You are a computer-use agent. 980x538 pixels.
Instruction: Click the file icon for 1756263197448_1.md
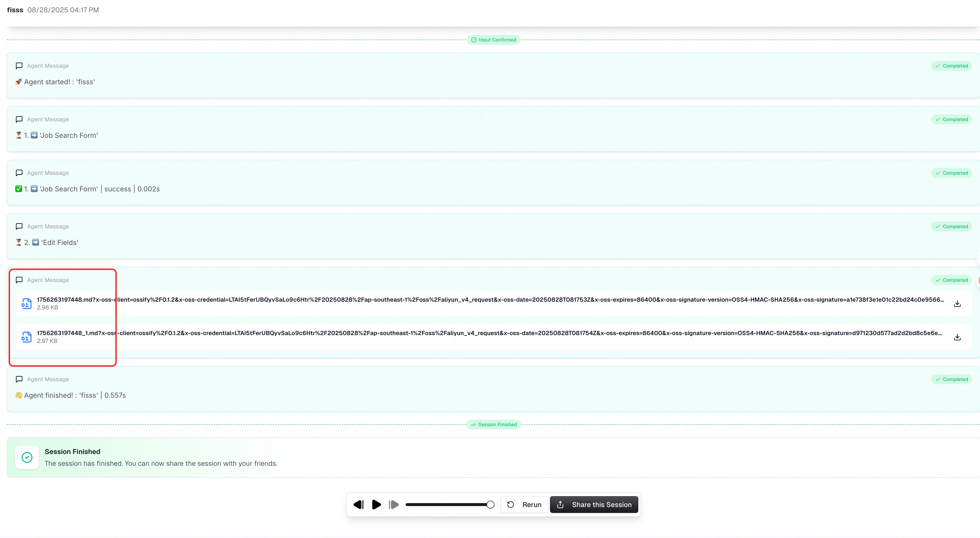click(x=26, y=337)
